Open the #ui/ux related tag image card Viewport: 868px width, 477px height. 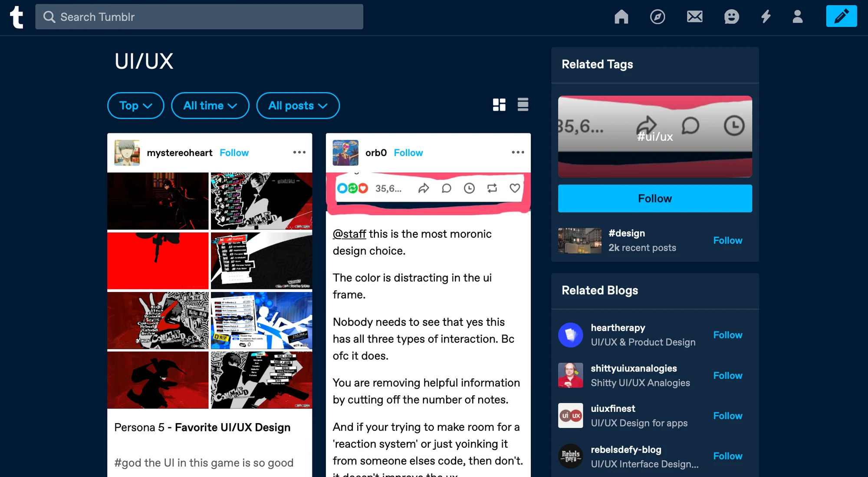(655, 136)
